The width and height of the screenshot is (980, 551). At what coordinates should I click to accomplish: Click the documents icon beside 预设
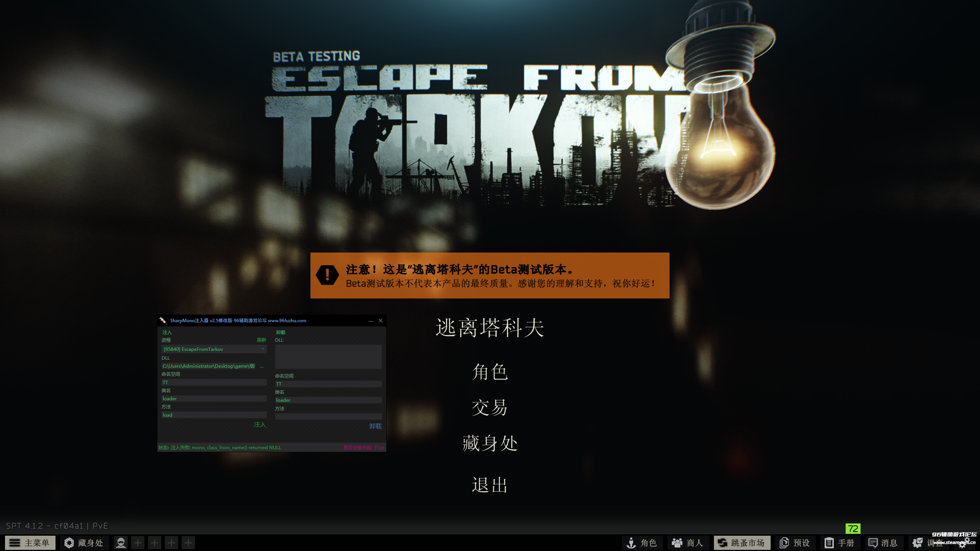pyautogui.click(x=784, y=543)
